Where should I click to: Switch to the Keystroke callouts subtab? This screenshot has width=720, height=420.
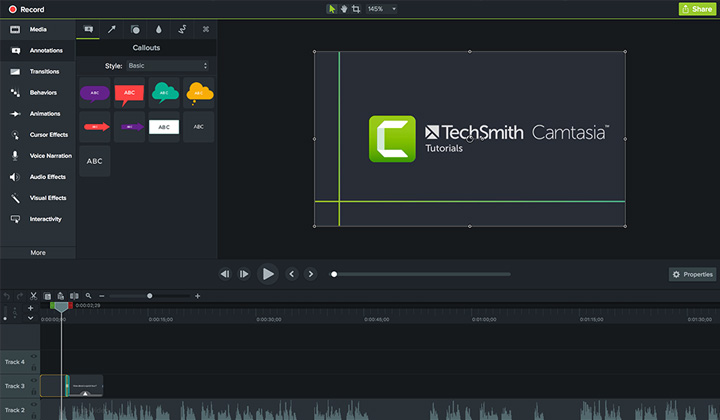(206, 29)
